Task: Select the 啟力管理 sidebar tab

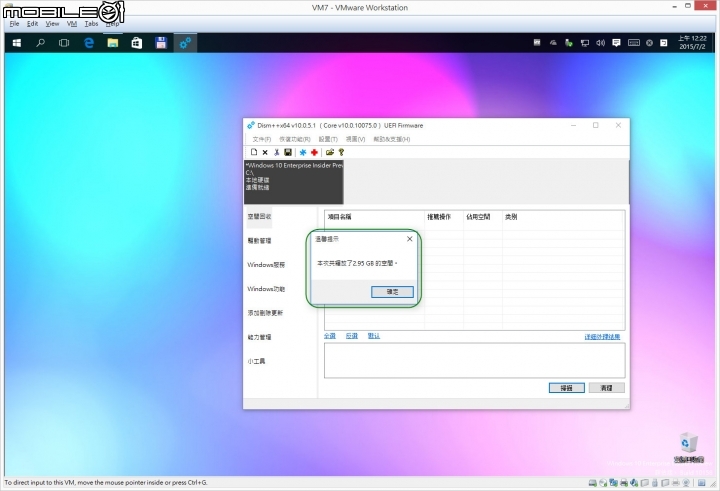Action: [x=259, y=337]
